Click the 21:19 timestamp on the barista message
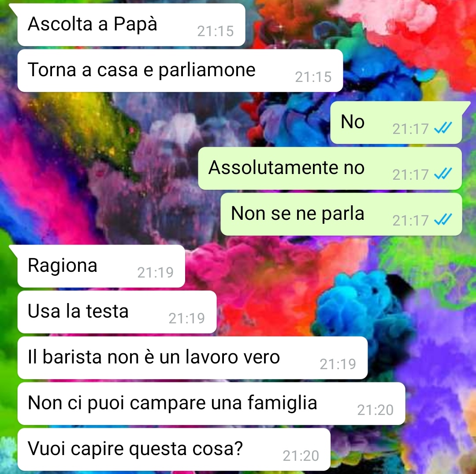The height and width of the screenshot is (474, 476). click(x=338, y=364)
